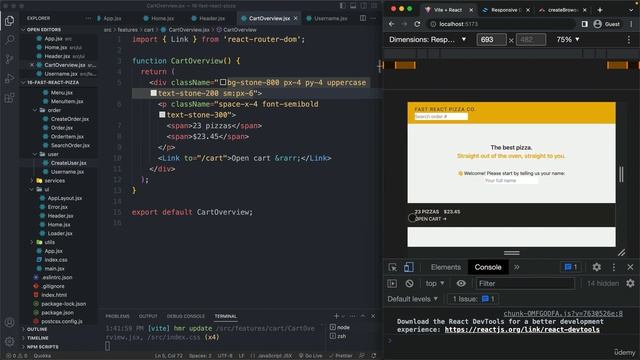This screenshot has width=640, height=360.
Task: Open the Default levels dropdown
Action: tap(412, 299)
